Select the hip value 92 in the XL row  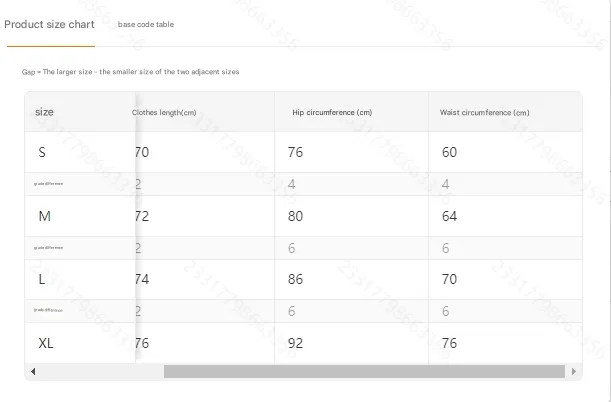[x=295, y=343]
